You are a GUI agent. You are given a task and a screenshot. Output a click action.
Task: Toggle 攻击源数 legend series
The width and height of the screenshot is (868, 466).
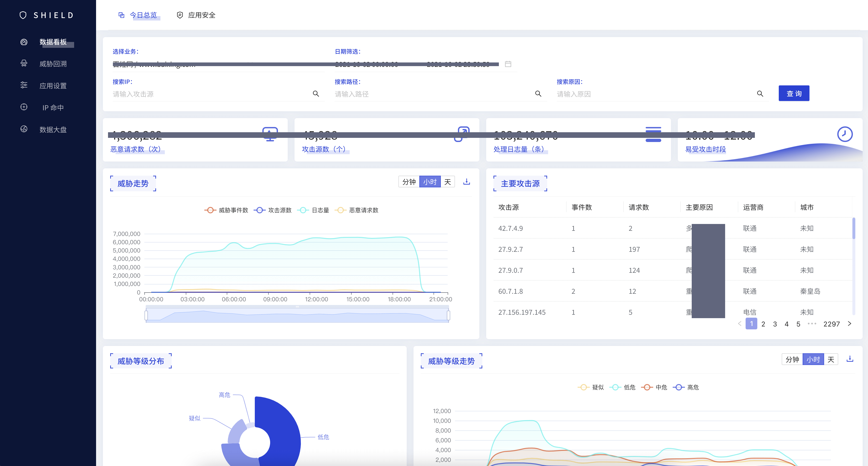[x=272, y=210]
